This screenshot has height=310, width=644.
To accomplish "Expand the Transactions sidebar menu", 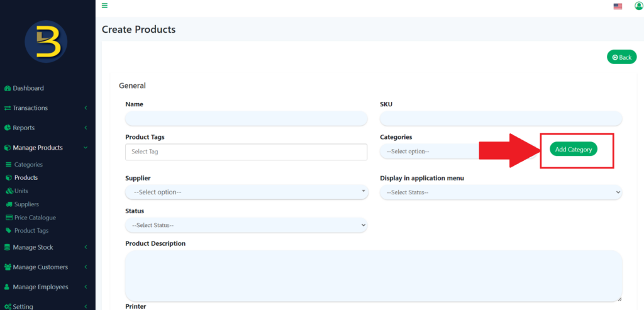I will 47,108.
